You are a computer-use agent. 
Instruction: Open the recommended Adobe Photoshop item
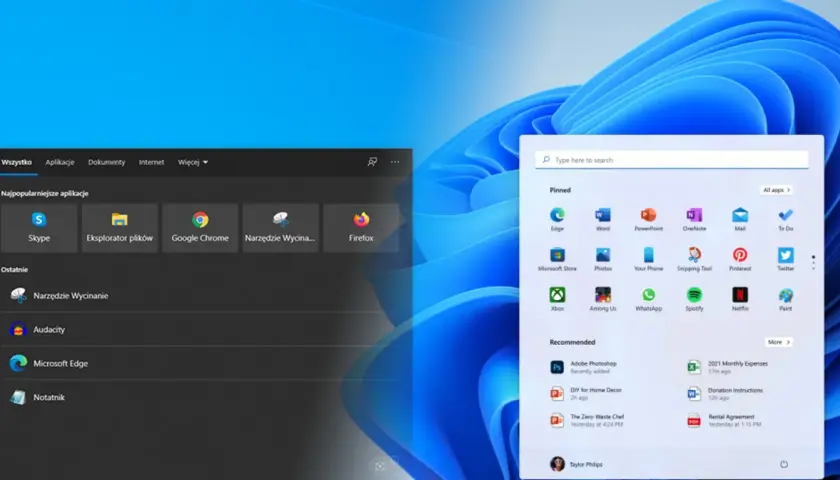584,367
